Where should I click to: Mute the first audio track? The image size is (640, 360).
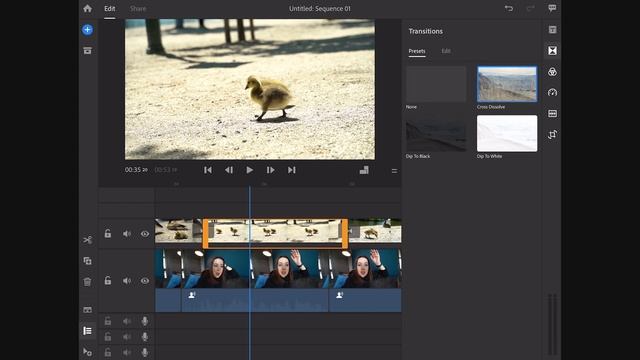127,321
